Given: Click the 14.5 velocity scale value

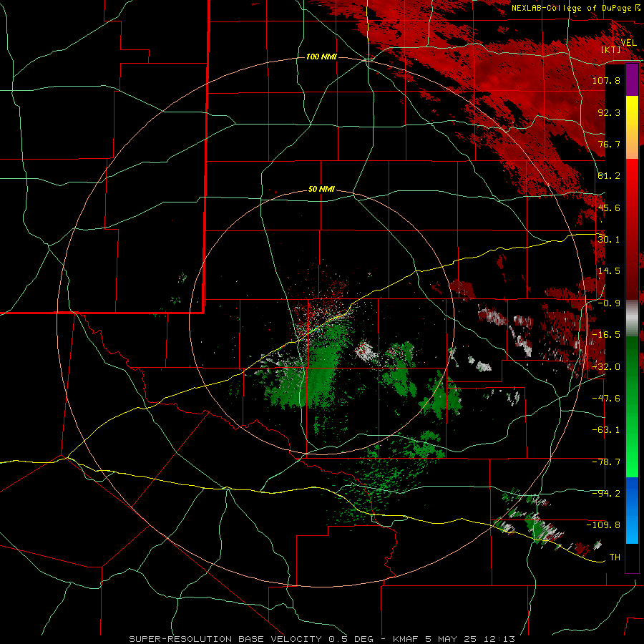Looking at the screenshot, I should (x=609, y=271).
